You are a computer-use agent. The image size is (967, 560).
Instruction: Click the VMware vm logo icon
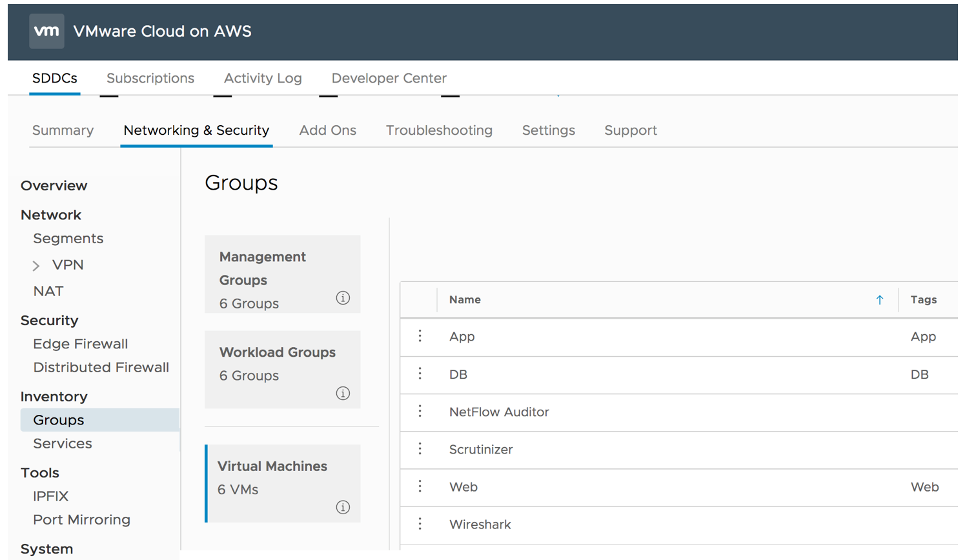coord(46,31)
